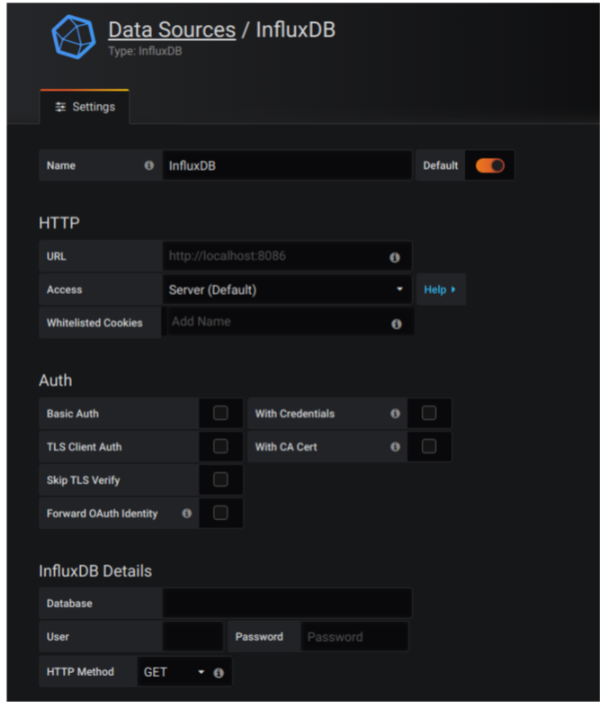The width and height of the screenshot is (606, 712).
Task: Click the 'InfluxDB Details' section heading
Action: (95, 571)
